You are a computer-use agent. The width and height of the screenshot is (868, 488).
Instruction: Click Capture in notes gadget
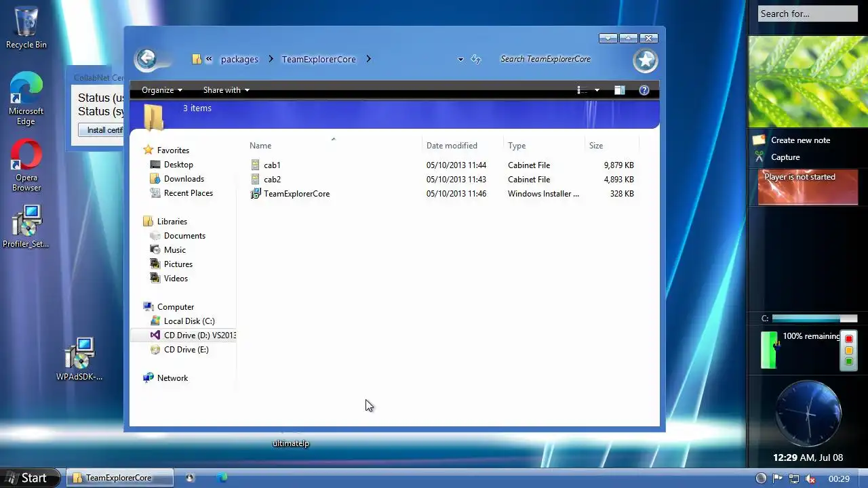pyautogui.click(x=785, y=157)
